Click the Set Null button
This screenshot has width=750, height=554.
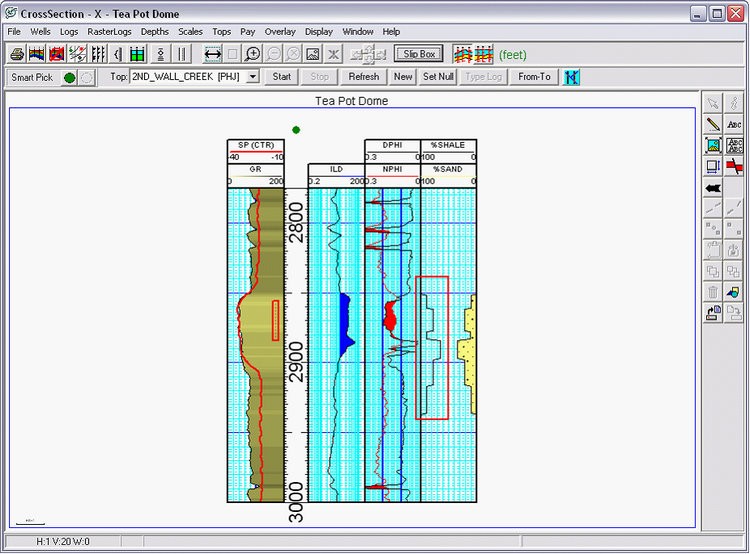pos(438,77)
